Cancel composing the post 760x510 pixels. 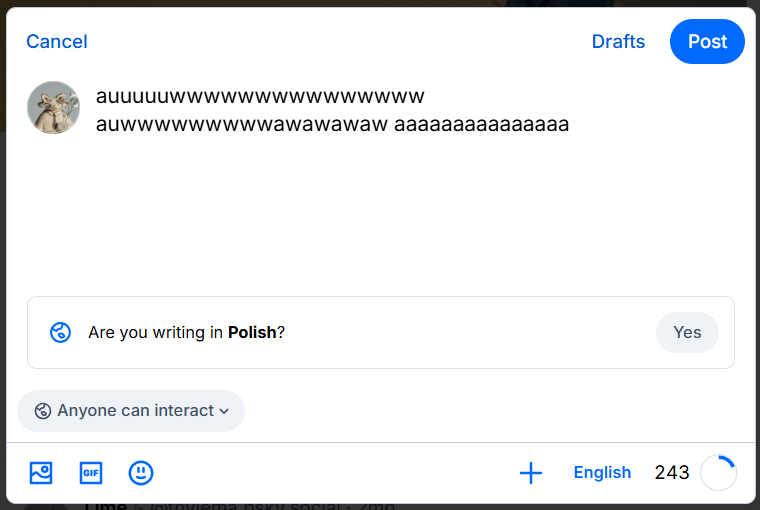click(x=57, y=42)
